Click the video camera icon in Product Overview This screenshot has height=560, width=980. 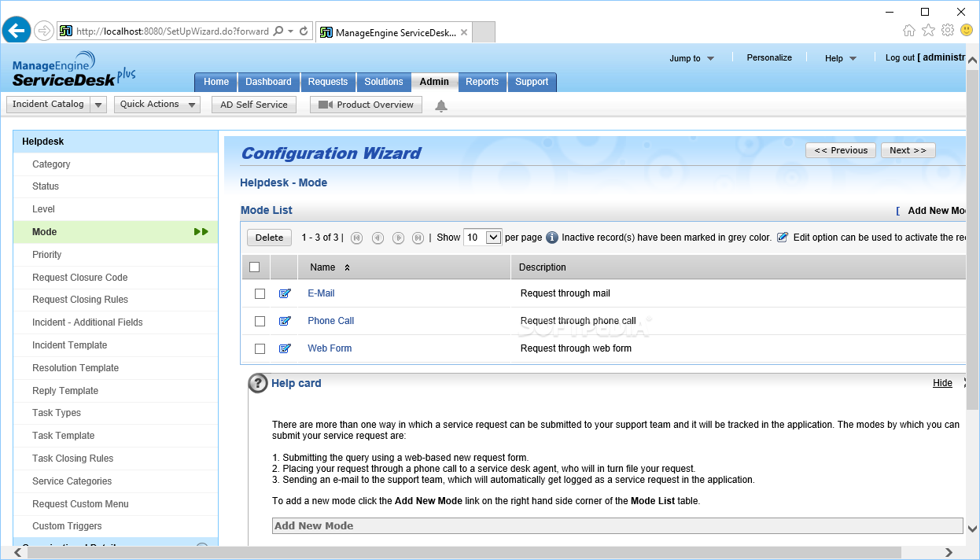[x=326, y=105]
